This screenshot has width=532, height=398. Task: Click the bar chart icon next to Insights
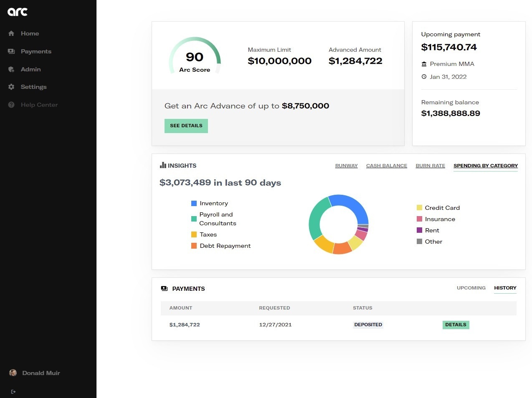pos(162,165)
